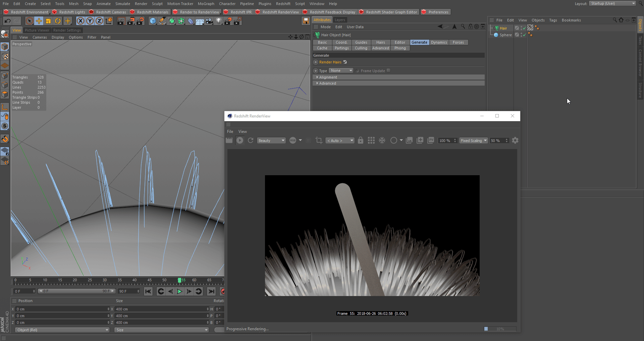Click the snowflake freeze icon in RenderView
The width and height of the screenshot is (644, 341).
[382, 141]
